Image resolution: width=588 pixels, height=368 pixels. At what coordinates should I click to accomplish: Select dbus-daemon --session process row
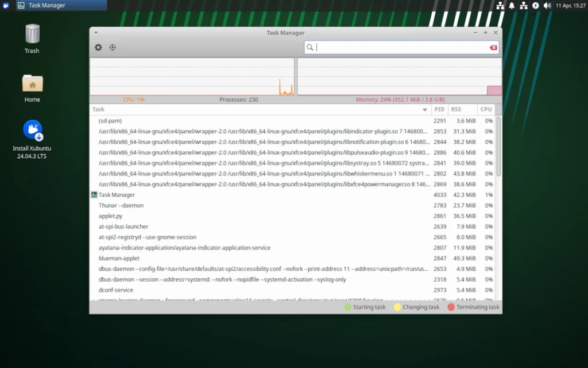(x=292, y=279)
